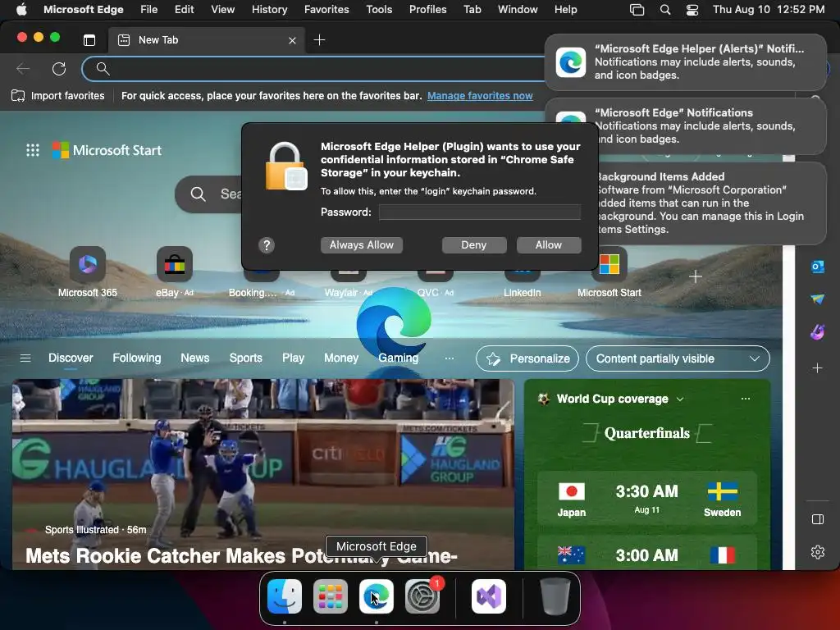This screenshot has height=630, width=840.
Task: Click the date and time in menu bar
Action: [768, 10]
